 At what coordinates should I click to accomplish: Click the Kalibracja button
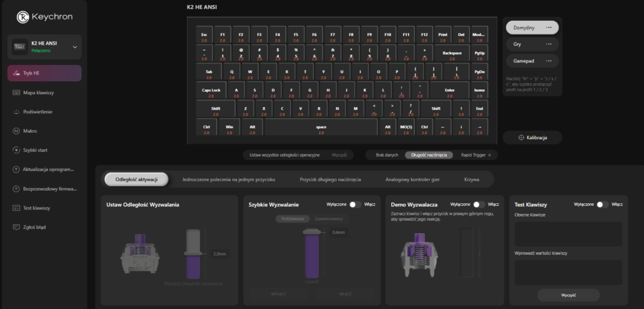click(x=532, y=138)
